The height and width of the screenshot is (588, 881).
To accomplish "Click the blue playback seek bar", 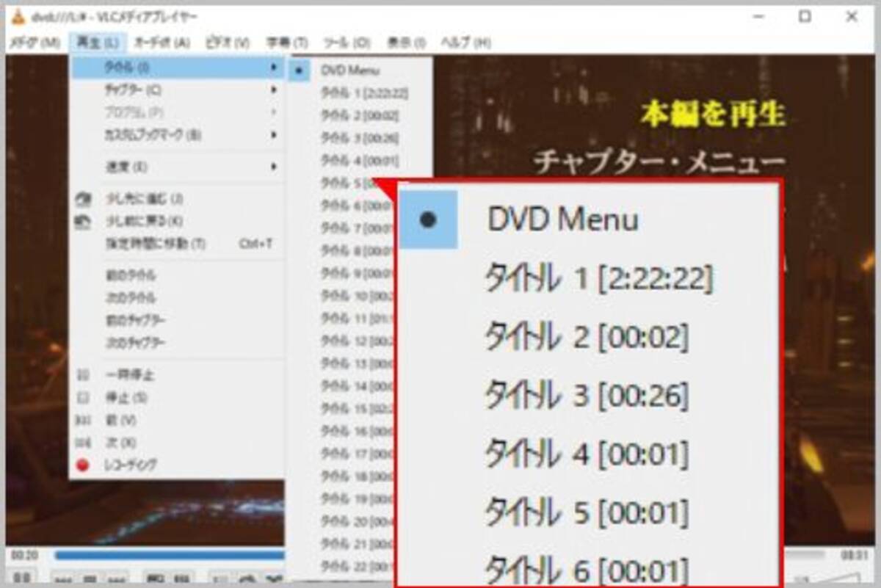I will point(169,555).
